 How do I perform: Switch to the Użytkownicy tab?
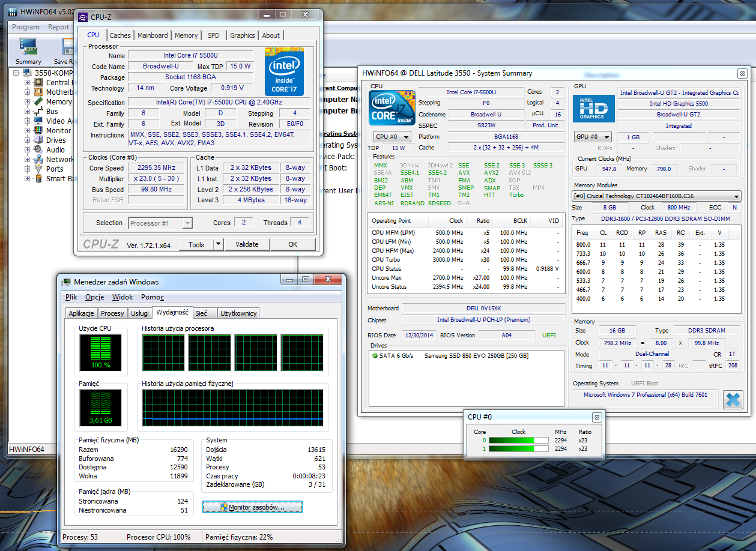click(x=238, y=313)
